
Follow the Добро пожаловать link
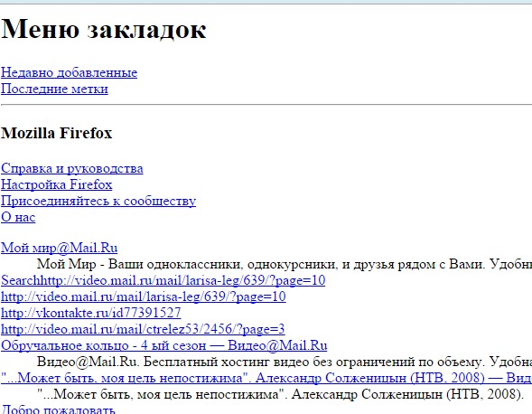pyautogui.click(x=58, y=409)
